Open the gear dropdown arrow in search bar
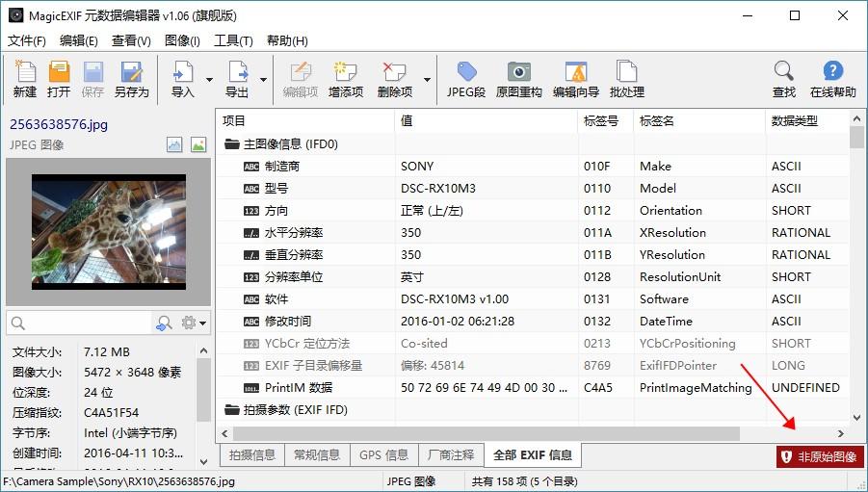 [x=203, y=324]
